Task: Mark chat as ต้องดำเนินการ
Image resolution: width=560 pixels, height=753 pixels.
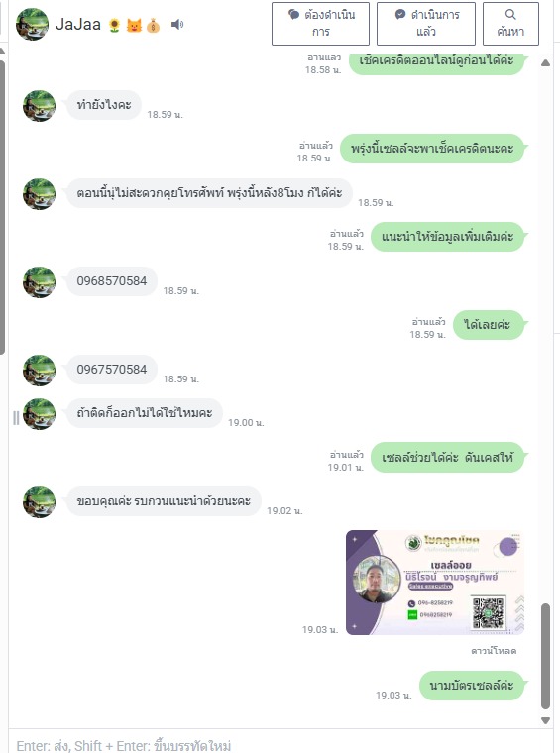Action: click(320, 24)
